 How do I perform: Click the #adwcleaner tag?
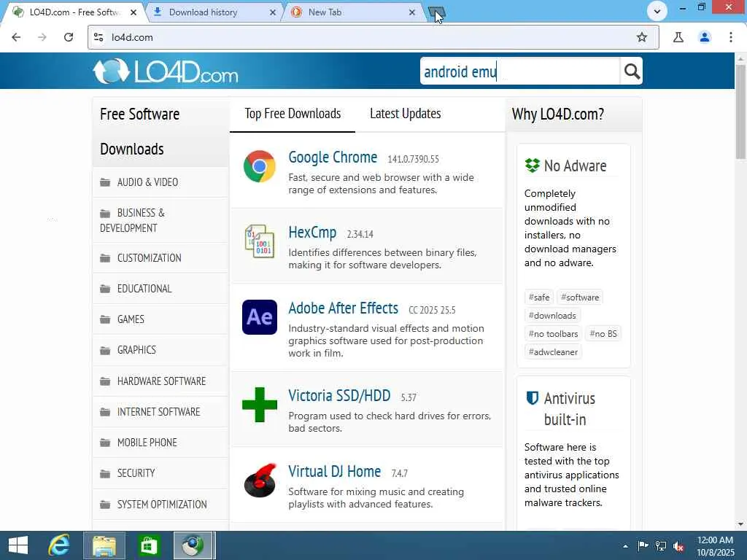click(x=553, y=352)
